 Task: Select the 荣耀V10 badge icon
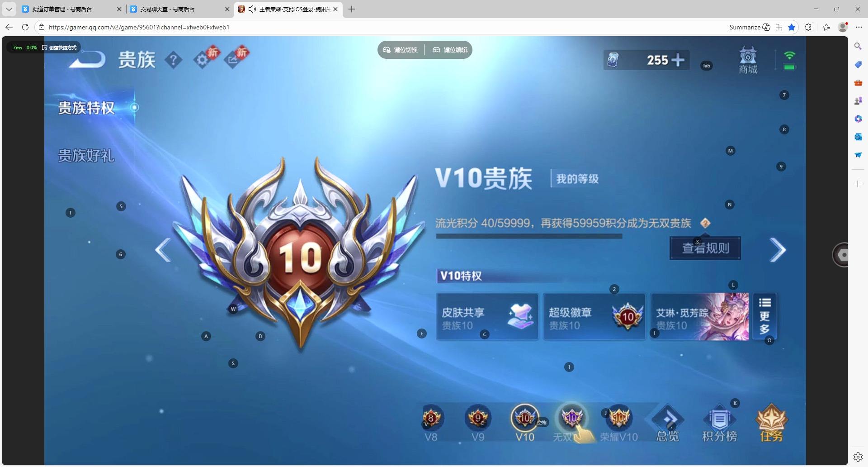tap(619, 418)
